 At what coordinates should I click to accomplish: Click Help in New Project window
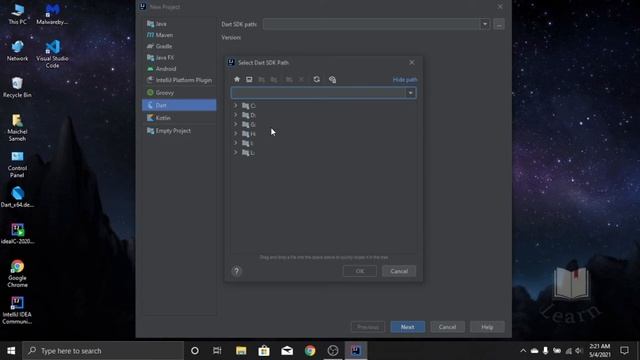click(487, 327)
